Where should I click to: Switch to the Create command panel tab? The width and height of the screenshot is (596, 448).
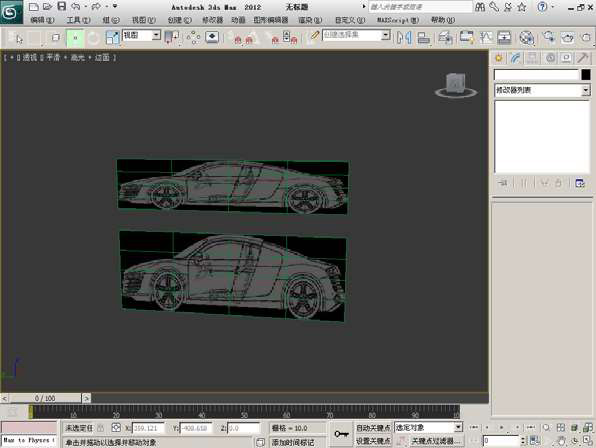499,58
